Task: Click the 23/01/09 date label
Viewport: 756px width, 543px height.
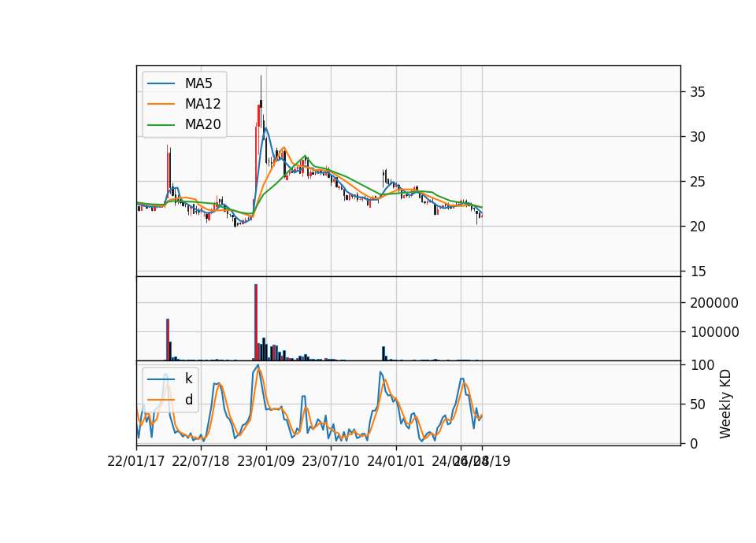Action: 265,461
